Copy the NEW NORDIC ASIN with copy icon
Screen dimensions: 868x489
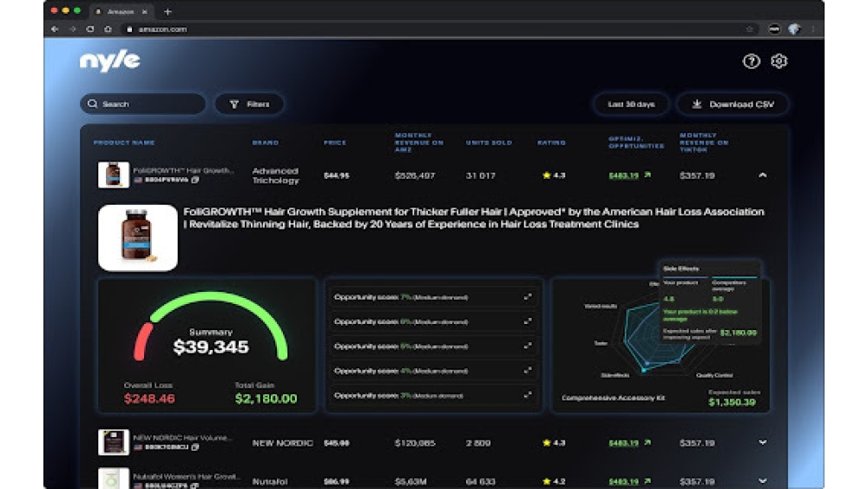coord(194,447)
